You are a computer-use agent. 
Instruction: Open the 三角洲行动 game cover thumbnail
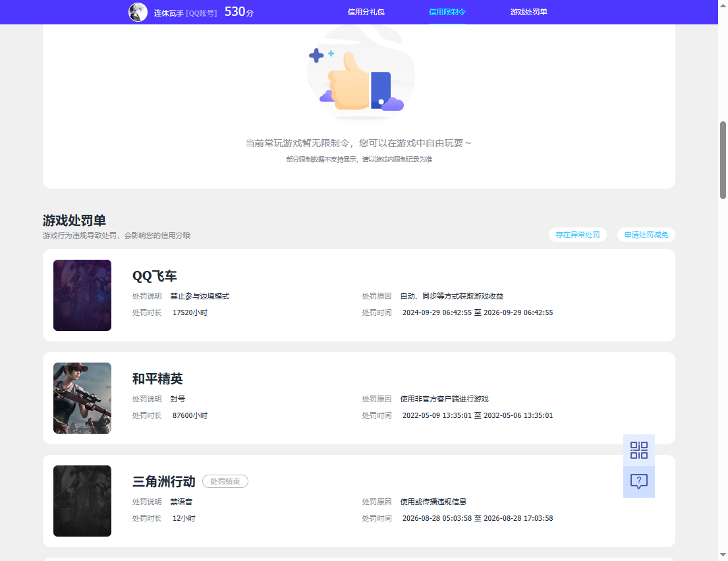tap(82, 500)
